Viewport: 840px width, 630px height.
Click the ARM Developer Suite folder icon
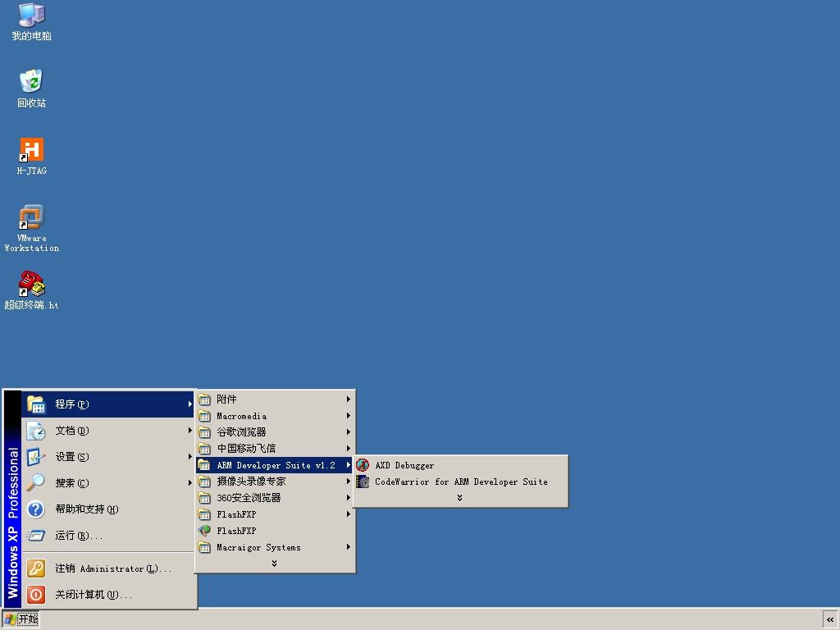204,465
